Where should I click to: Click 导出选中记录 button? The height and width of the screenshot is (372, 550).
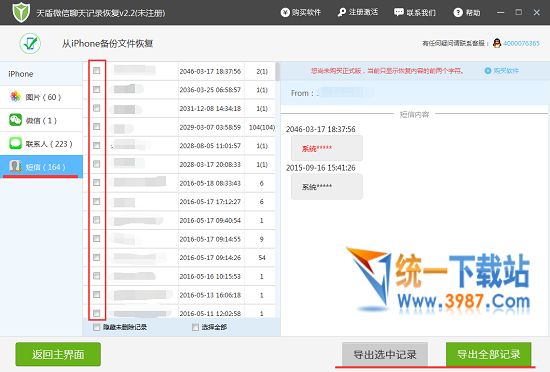[385, 354]
